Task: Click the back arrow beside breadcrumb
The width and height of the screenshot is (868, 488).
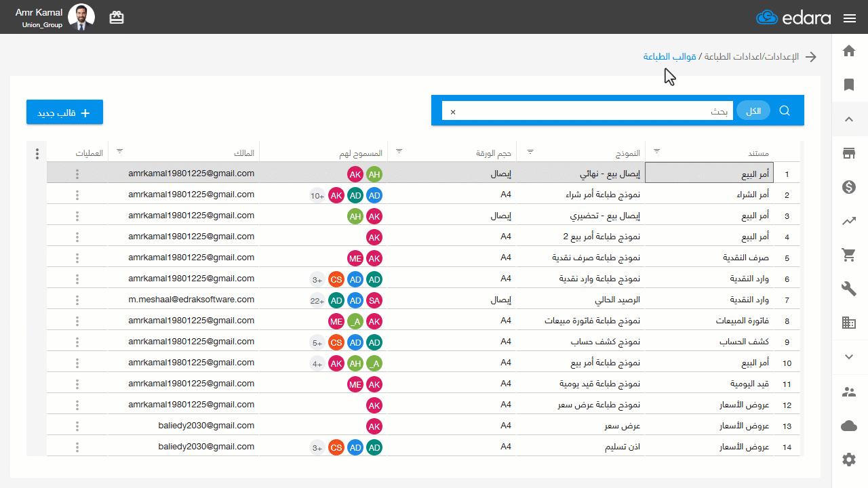Action: [x=811, y=57]
